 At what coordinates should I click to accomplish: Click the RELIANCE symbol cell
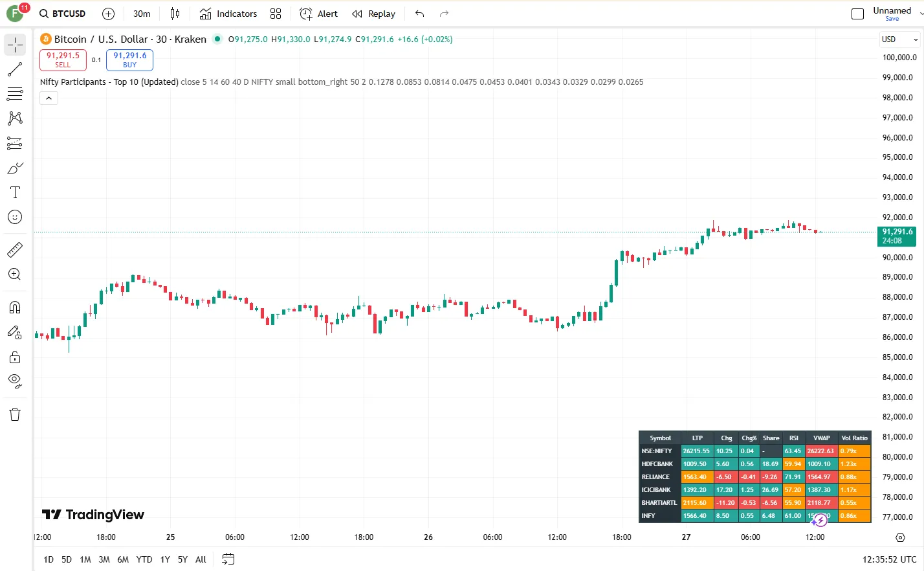660,477
